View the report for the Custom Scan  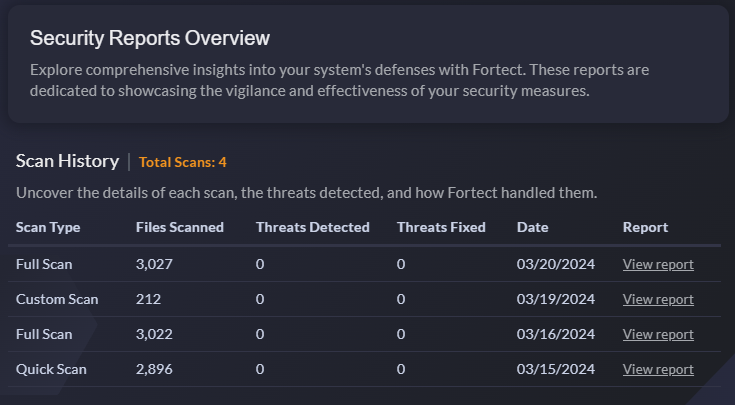[x=658, y=300]
